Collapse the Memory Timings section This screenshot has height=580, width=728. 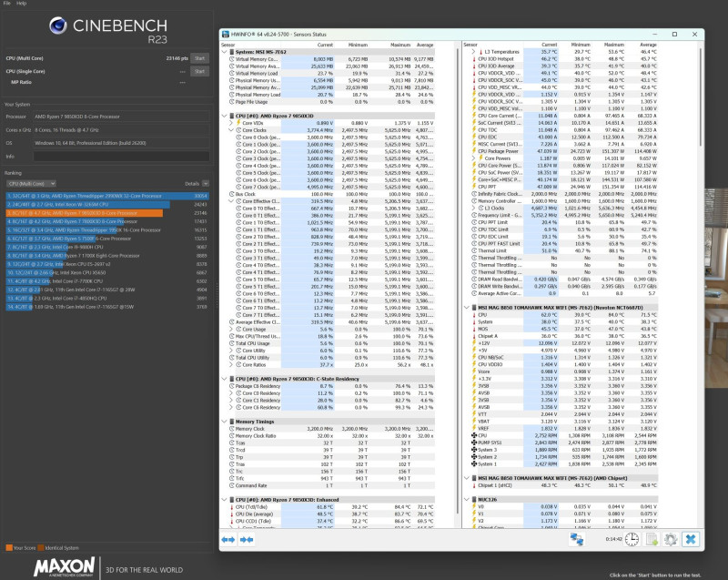pyautogui.click(x=225, y=422)
